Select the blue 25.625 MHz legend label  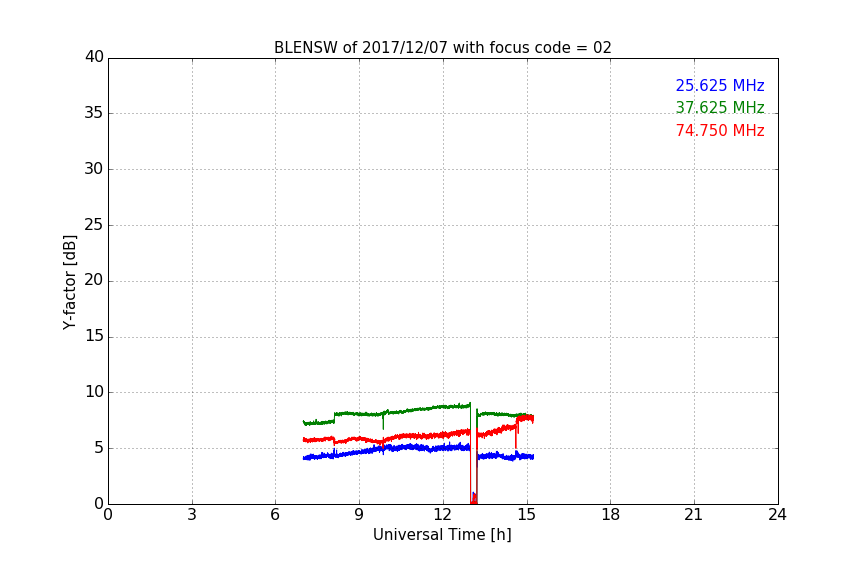click(720, 85)
